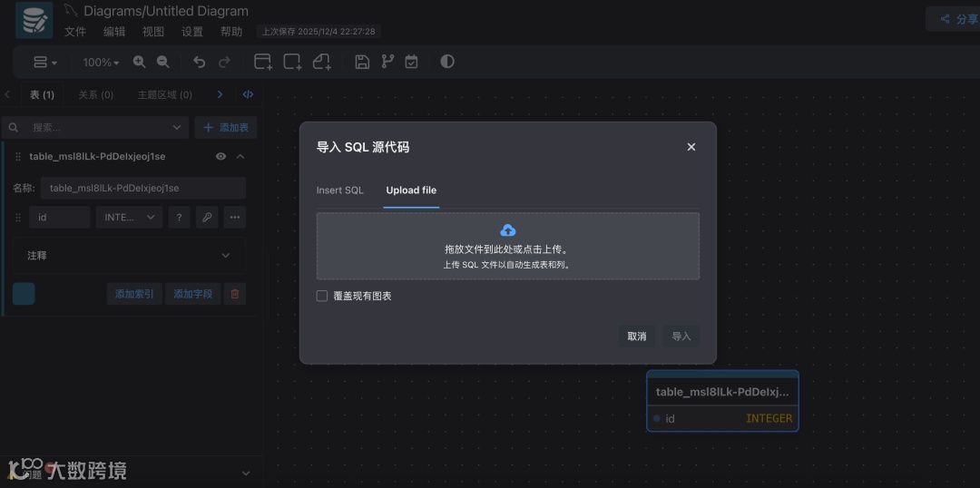Toggle visibility eye icon for table_msl8lLk
The image size is (980, 488).
220,156
